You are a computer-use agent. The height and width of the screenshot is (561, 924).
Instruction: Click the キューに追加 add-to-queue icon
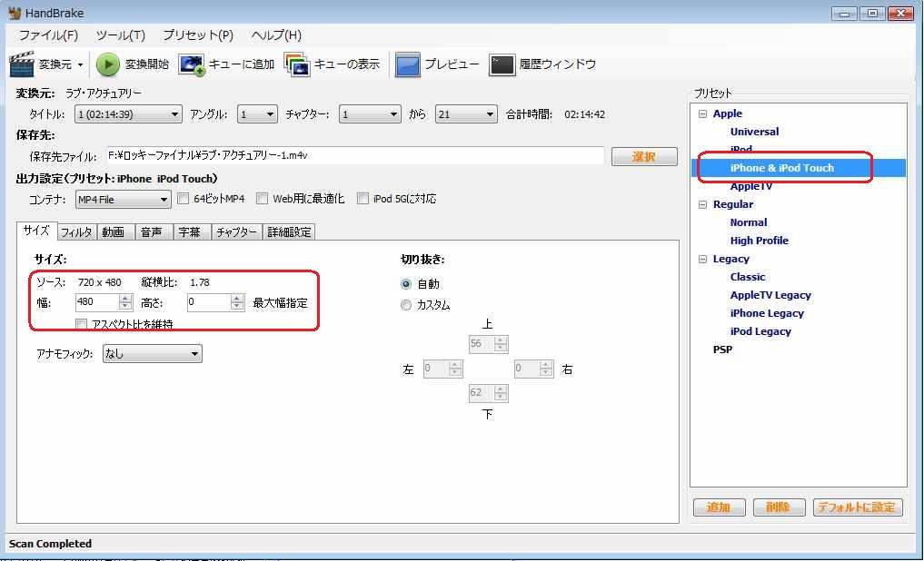(191, 64)
